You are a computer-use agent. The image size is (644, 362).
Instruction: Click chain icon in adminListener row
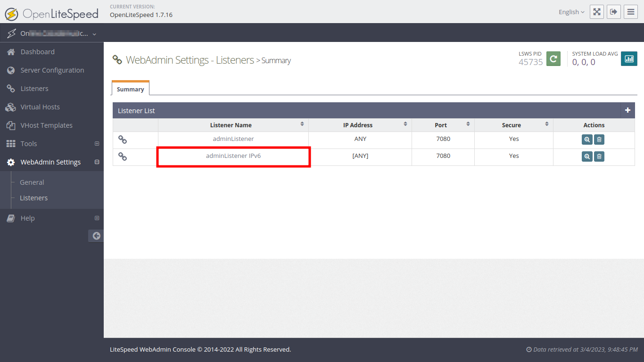123,140
